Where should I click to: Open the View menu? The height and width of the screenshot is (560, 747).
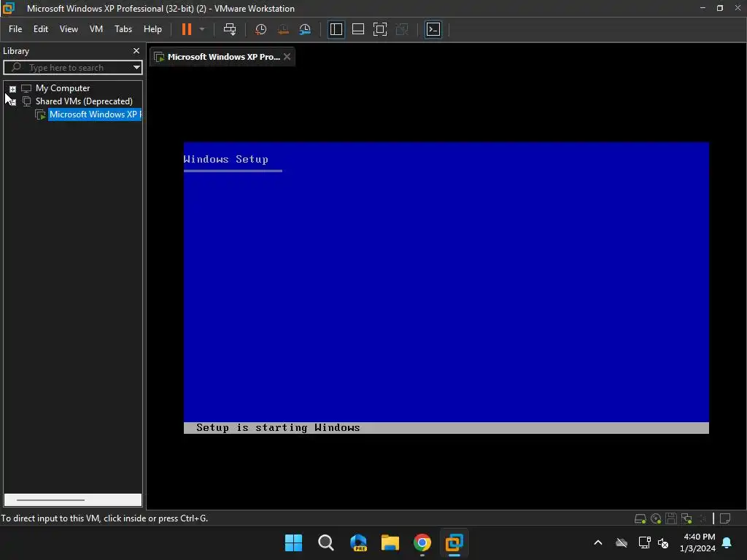(69, 29)
